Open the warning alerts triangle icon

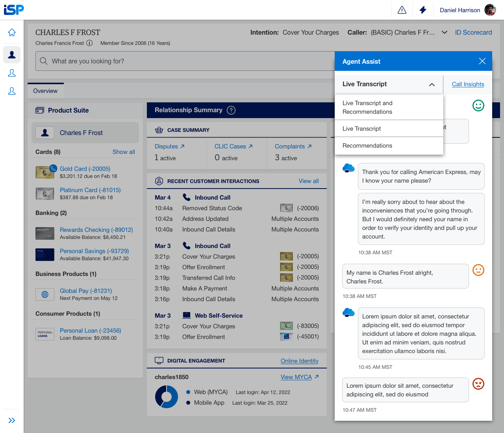click(402, 10)
